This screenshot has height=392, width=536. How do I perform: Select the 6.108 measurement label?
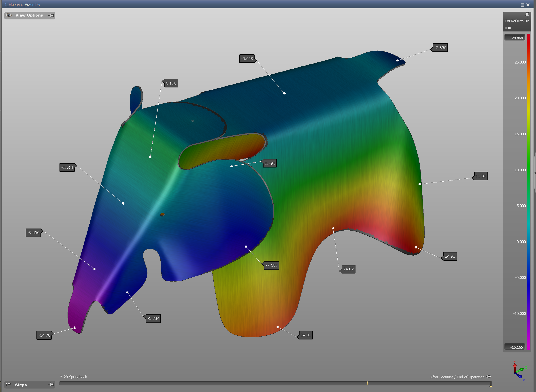[171, 83]
